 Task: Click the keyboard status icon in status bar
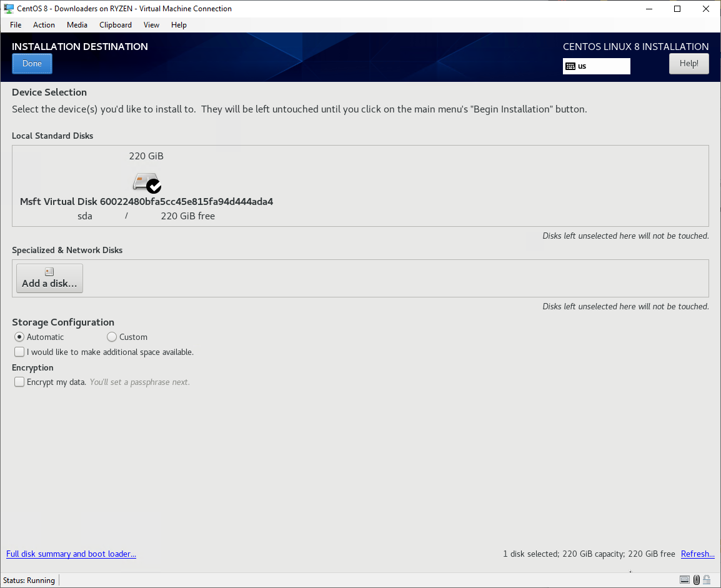[x=685, y=580]
